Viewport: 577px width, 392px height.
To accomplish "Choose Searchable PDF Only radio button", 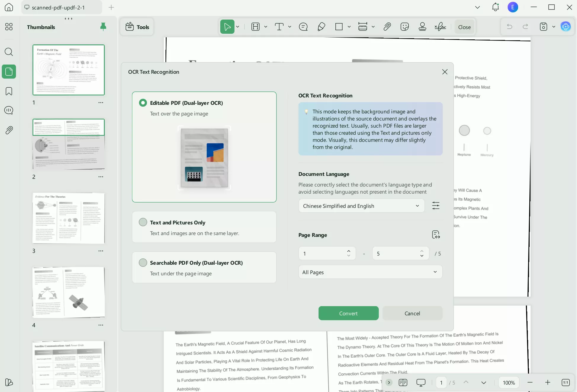I will coord(143,263).
